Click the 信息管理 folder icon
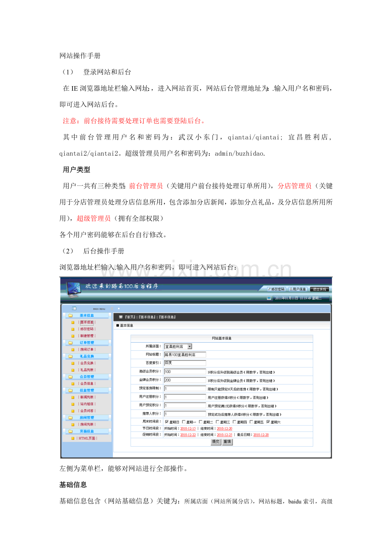 [x=70, y=390]
